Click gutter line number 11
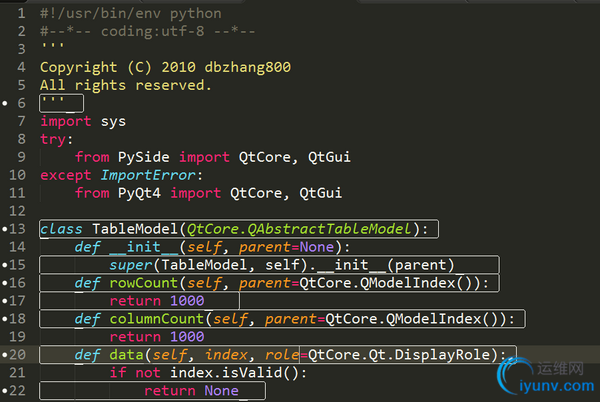The image size is (600, 402). click(x=17, y=193)
